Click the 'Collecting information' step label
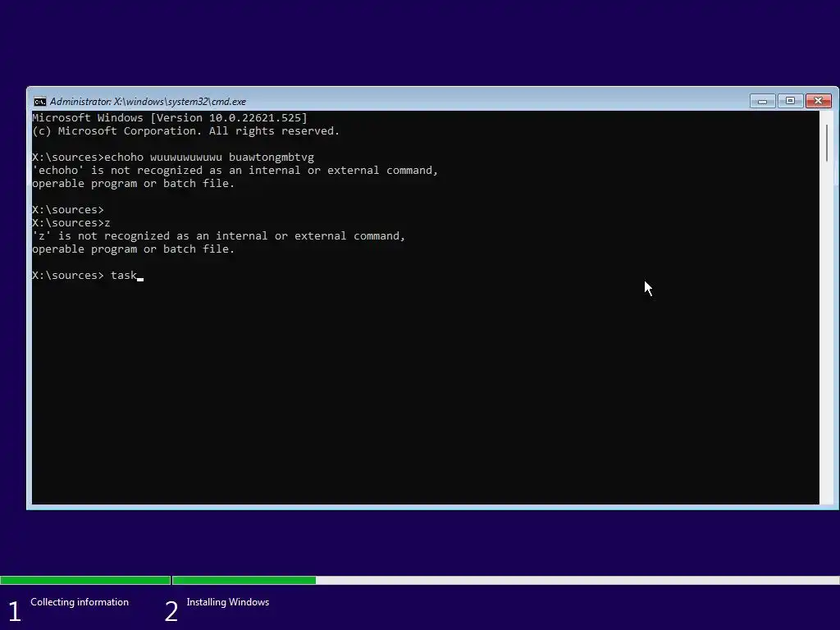This screenshot has width=840, height=630. tap(80, 602)
